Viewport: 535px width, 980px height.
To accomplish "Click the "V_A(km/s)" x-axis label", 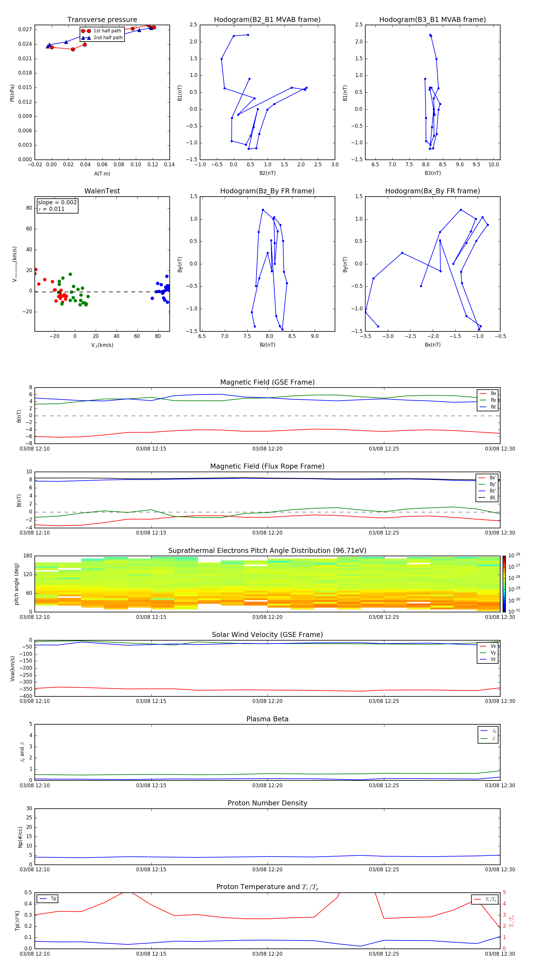I will coord(102,345).
